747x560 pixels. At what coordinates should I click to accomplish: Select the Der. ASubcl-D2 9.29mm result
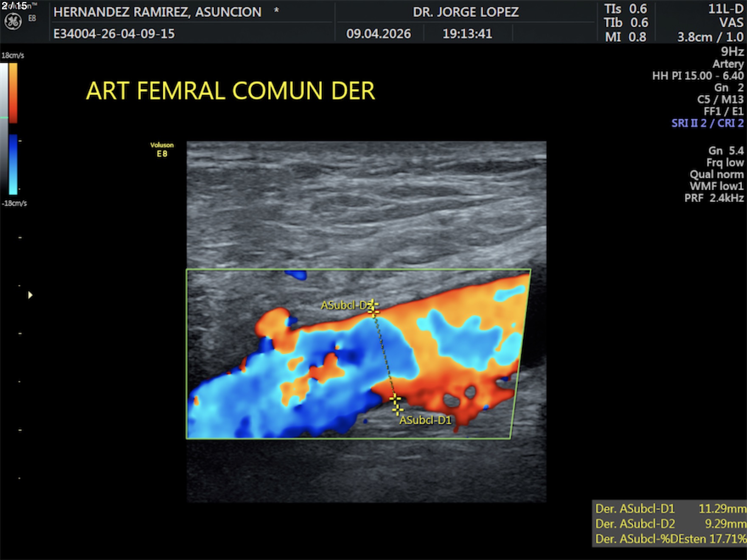[x=670, y=524]
